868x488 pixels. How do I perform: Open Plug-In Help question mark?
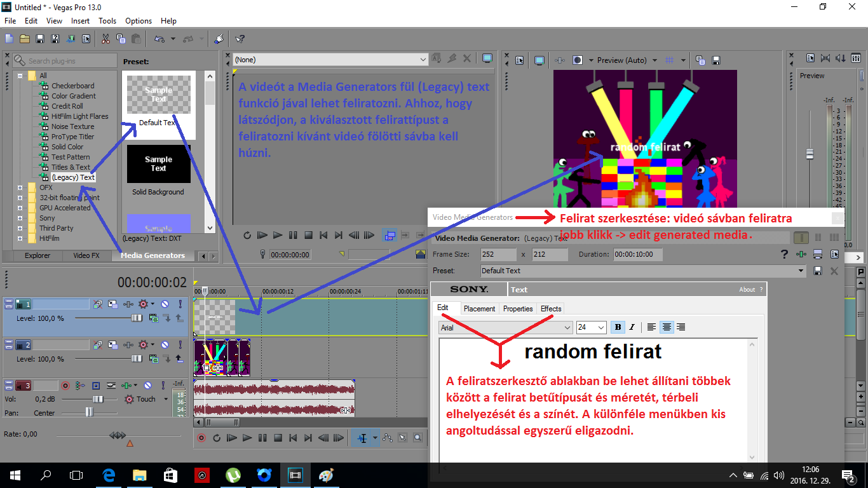784,254
